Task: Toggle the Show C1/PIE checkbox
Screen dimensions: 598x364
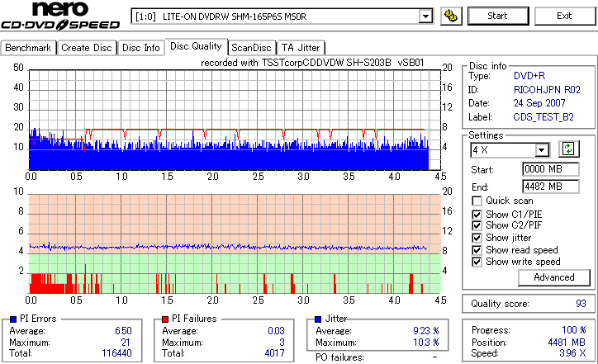Action: click(477, 215)
